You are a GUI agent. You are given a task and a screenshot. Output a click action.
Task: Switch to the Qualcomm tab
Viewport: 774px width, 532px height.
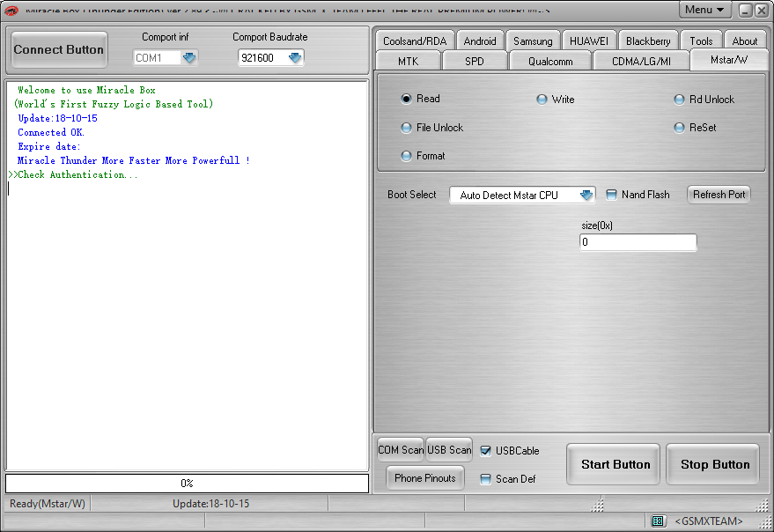tap(550, 61)
